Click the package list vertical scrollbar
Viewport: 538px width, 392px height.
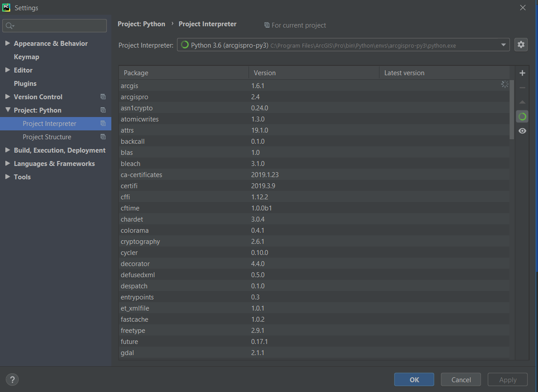[512, 109]
